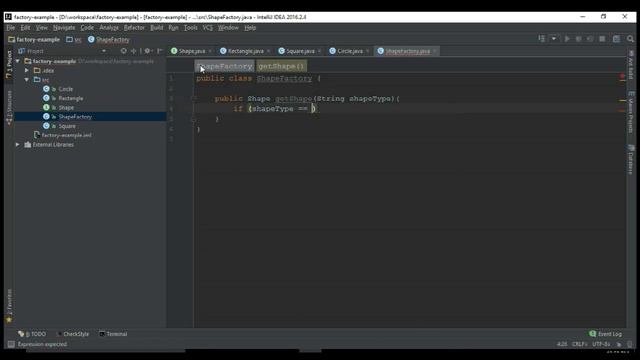The height and width of the screenshot is (360, 640).
Task: Open the run configuration dropdown
Action: (x=553, y=38)
